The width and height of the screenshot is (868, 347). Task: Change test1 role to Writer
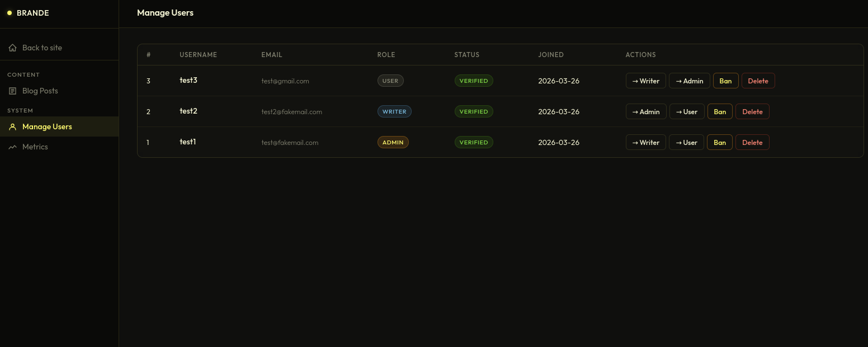645,142
